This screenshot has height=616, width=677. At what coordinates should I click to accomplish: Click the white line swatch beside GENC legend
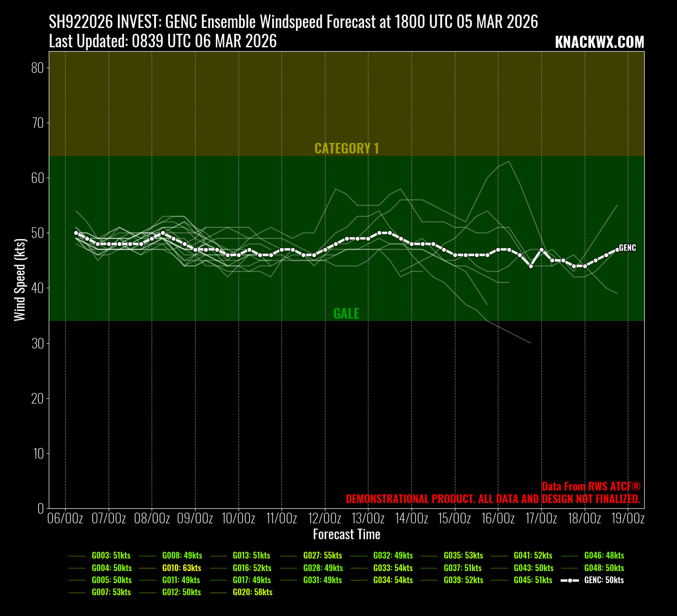[570, 580]
